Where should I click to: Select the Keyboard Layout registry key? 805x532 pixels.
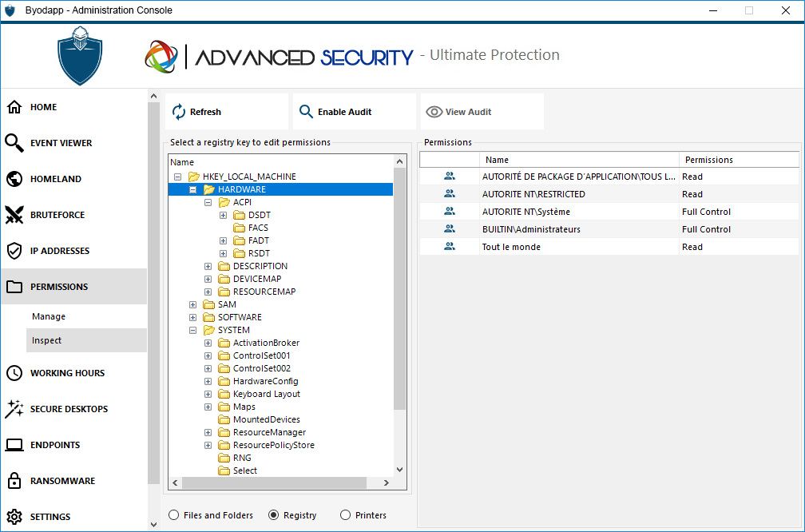267,394
